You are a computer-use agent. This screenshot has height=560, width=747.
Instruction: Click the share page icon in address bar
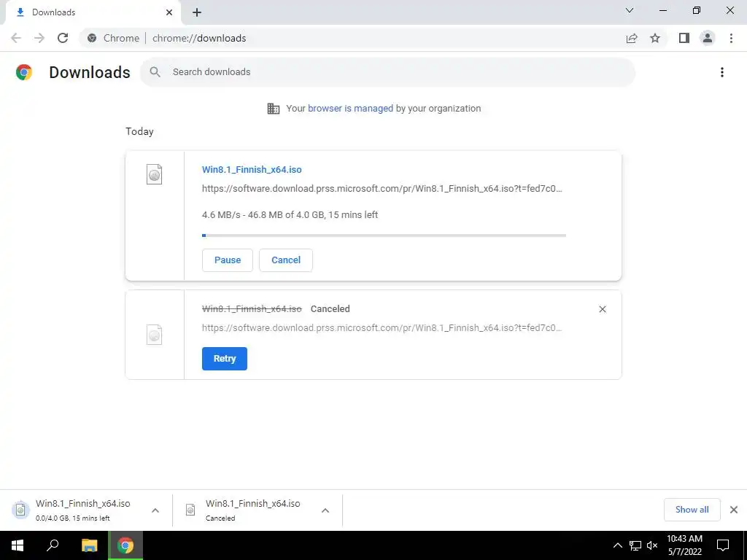tap(632, 38)
